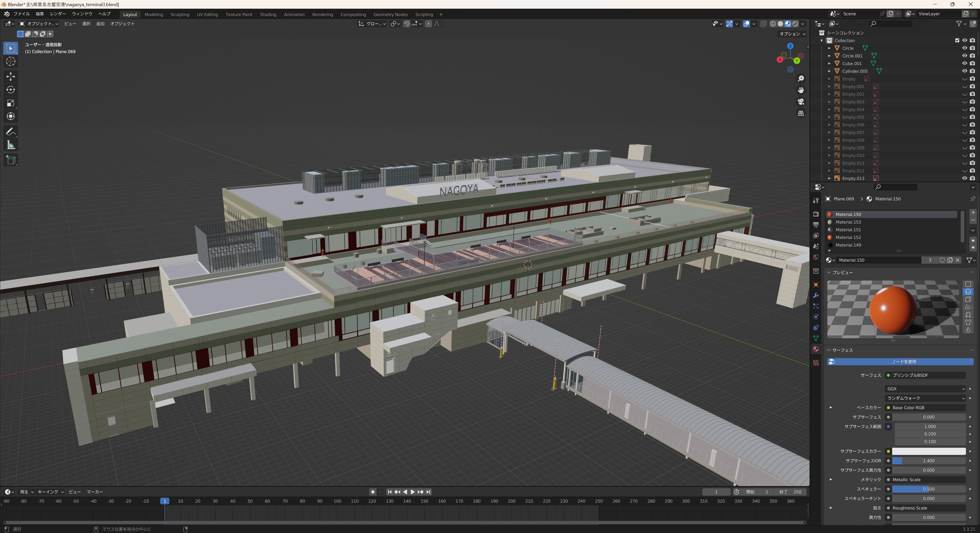Select the Add Cube tool
This screenshot has width=980, height=533.
tap(11, 160)
